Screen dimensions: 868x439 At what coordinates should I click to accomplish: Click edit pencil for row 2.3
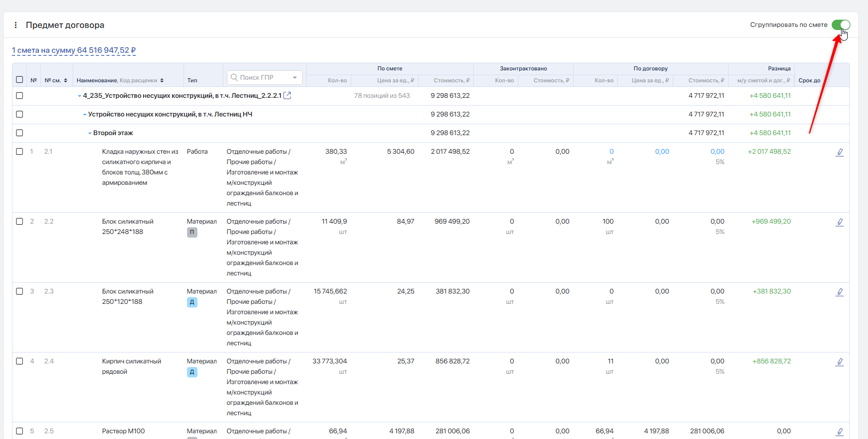[839, 292]
